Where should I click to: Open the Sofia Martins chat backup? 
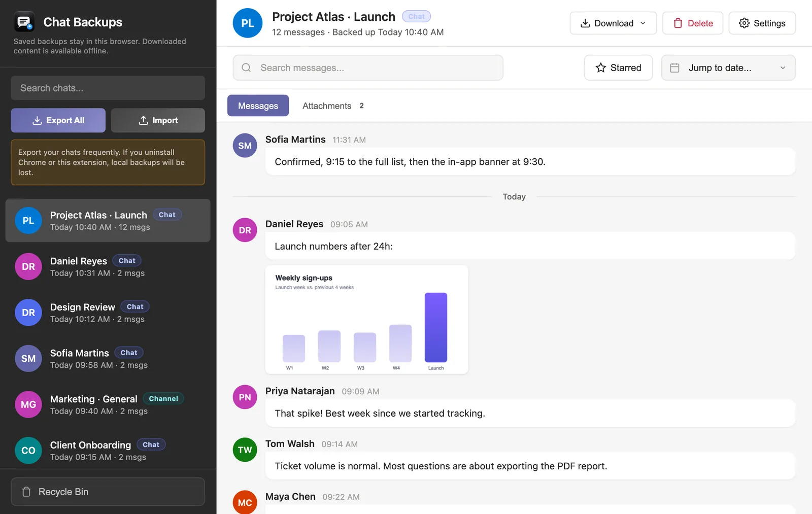coord(108,359)
